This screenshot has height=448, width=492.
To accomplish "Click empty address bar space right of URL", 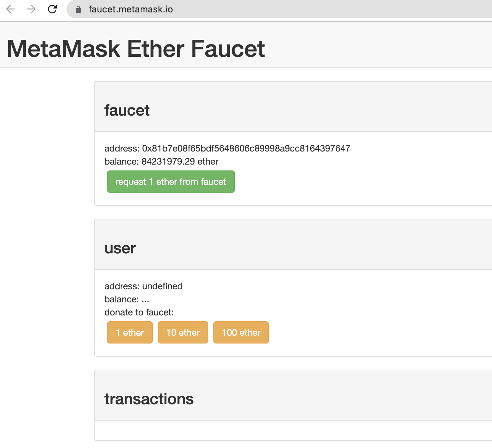I will click(326, 9).
